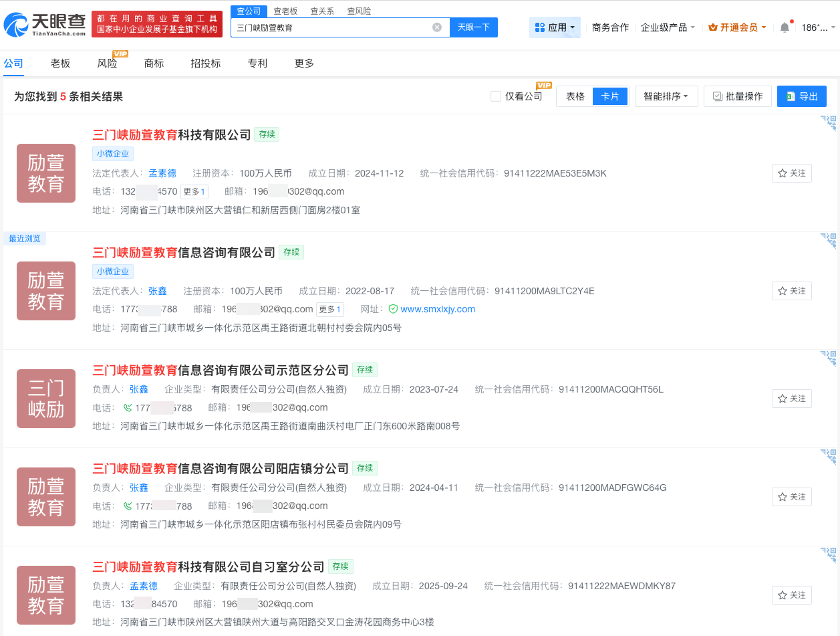The width and height of the screenshot is (840, 636).
Task: Open the 应用 dropdown
Action: [555, 27]
